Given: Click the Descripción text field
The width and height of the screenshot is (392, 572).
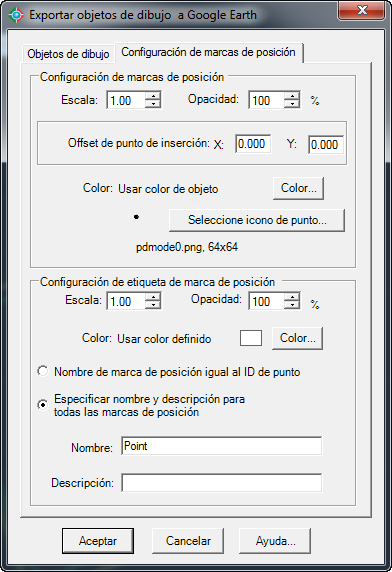Looking at the screenshot, I should click(x=221, y=483).
